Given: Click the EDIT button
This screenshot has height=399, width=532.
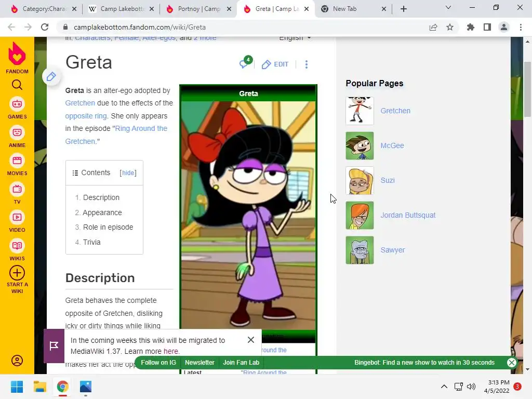Looking at the screenshot, I should click(275, 64).
